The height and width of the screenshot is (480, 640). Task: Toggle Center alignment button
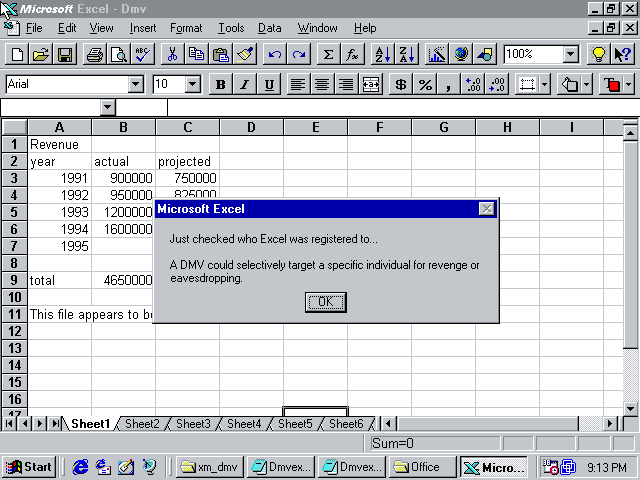click(322, 84)
